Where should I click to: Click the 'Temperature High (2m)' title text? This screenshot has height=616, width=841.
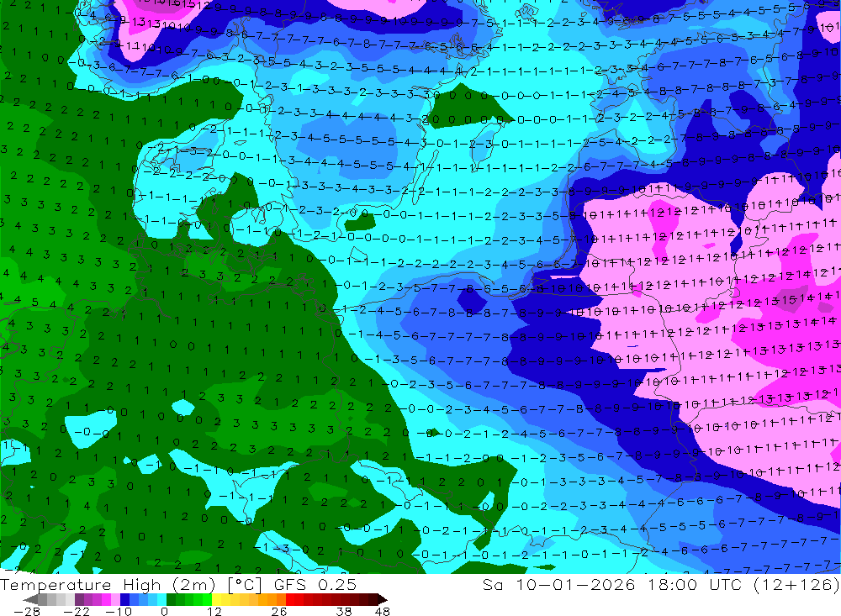click(108, 585)
